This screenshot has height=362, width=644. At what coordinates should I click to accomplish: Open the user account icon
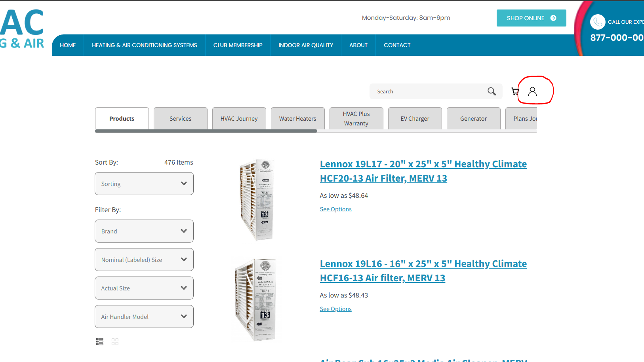(x=533, y=91)
